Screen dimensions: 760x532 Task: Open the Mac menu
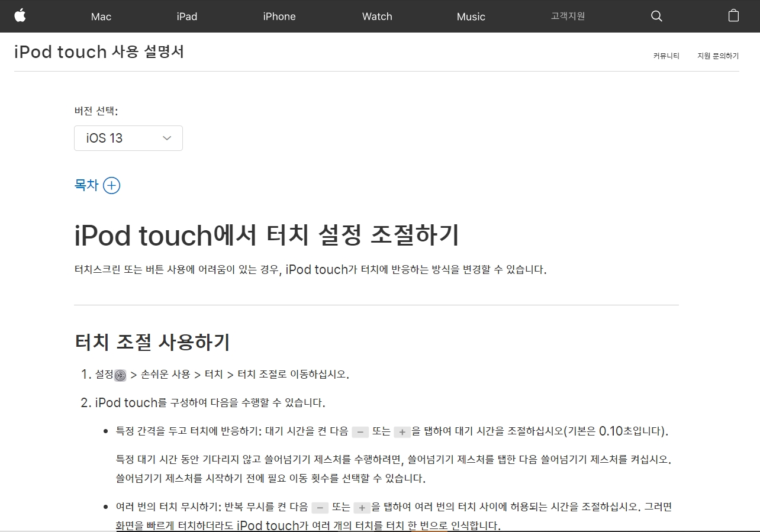[x=101, y=17]
